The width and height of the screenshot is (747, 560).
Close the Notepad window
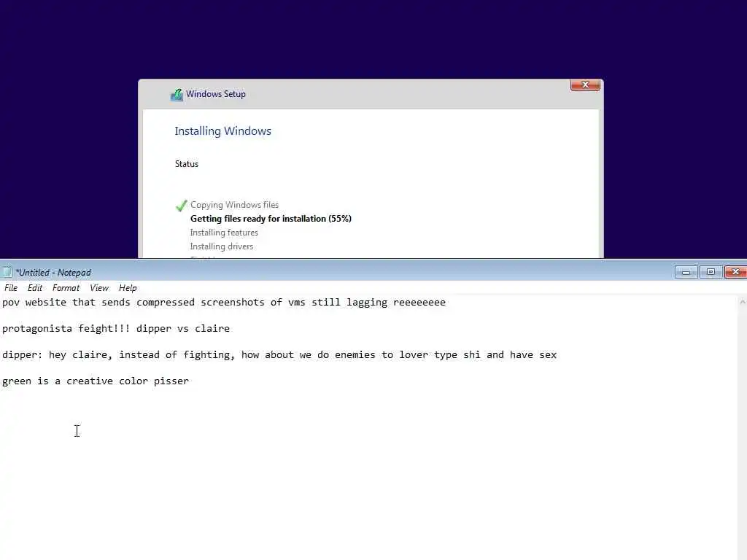pos(735,272)
